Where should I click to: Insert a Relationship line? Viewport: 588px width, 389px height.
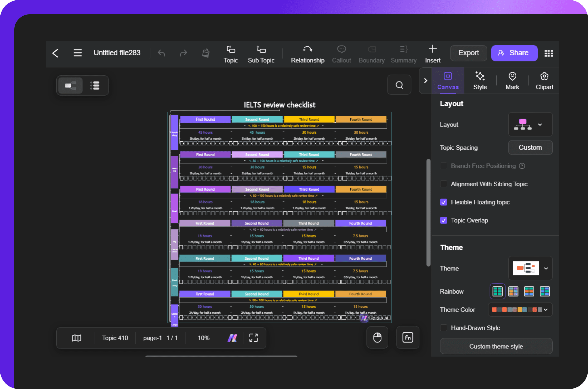[307, 55]
